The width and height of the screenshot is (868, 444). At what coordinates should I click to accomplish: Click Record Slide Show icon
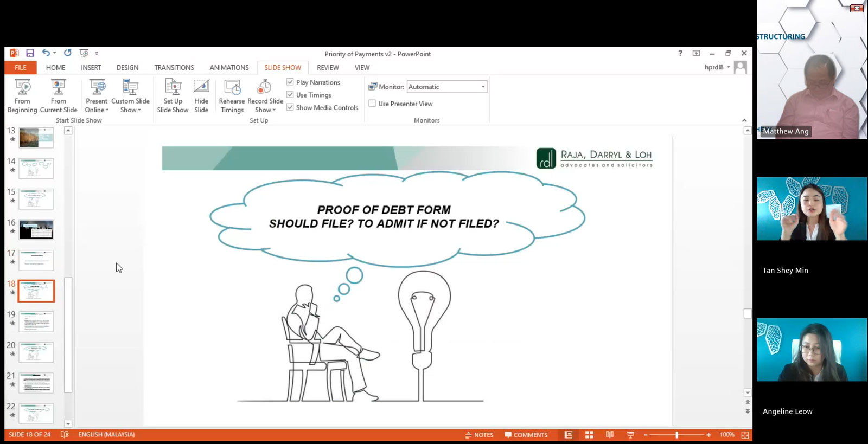coord(264,87)
